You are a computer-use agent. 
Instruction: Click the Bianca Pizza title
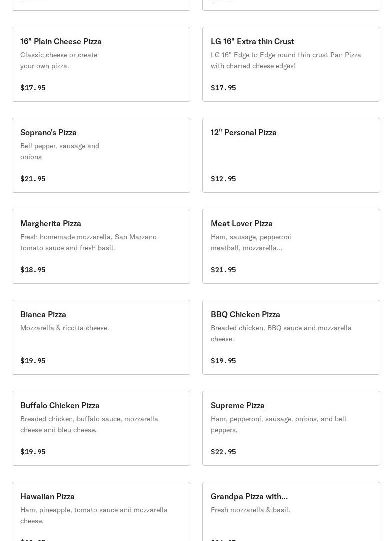tap(43, 314)
